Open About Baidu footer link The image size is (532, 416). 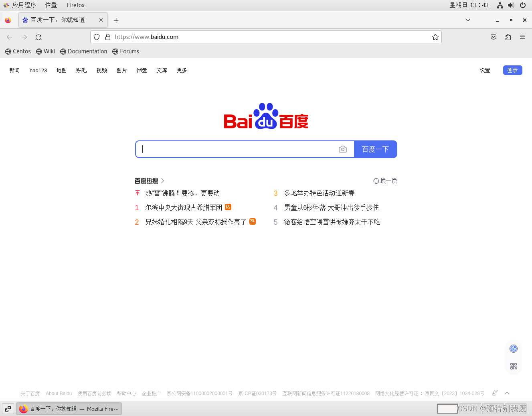(59, 394)
